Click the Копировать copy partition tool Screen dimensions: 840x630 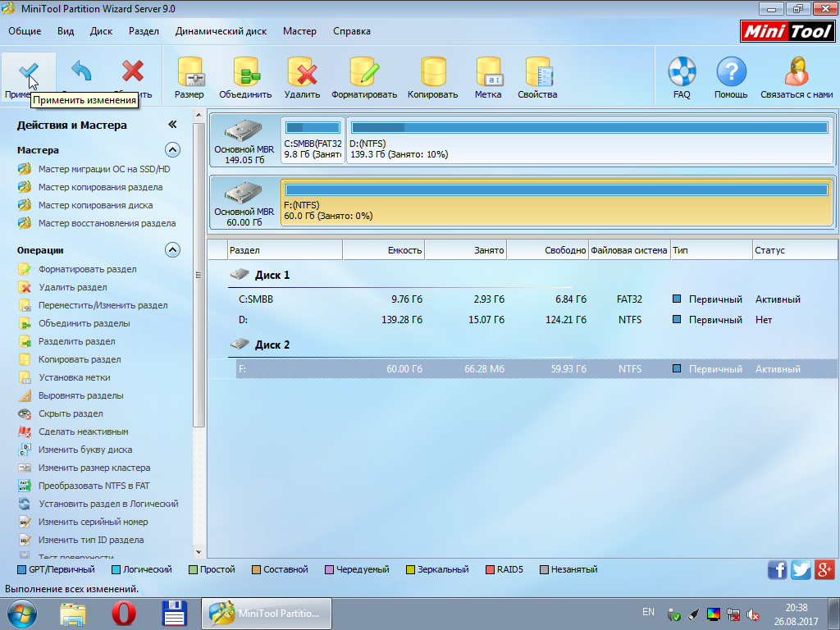click(433, 79)
